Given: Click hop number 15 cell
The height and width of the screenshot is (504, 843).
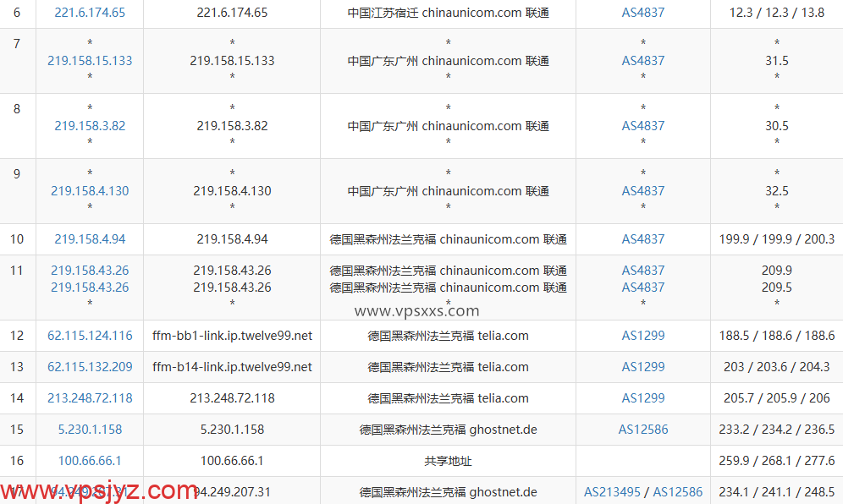Looking at the screenshot, I should [x=17, y=430].
